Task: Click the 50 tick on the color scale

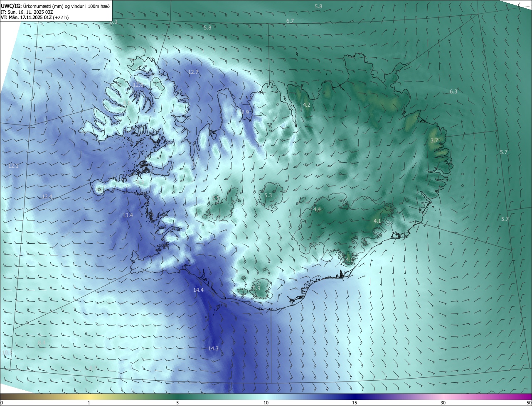Action: 529,403
